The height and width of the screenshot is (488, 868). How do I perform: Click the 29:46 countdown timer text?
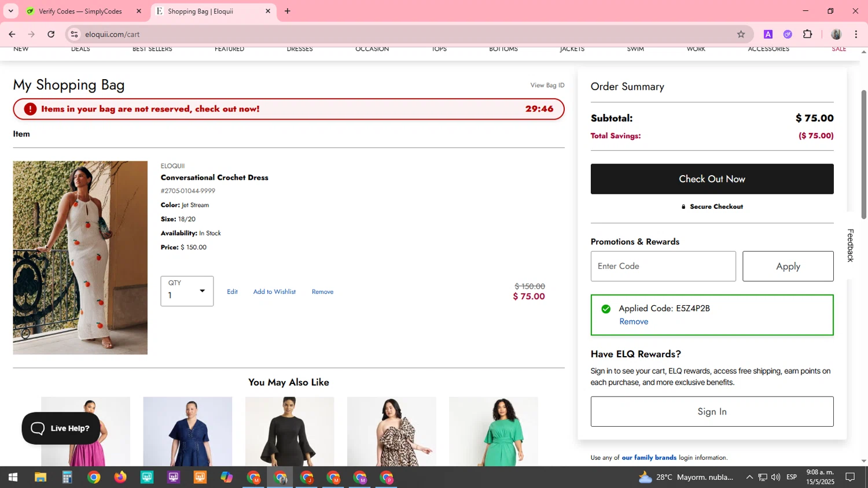tap(539, 109)
